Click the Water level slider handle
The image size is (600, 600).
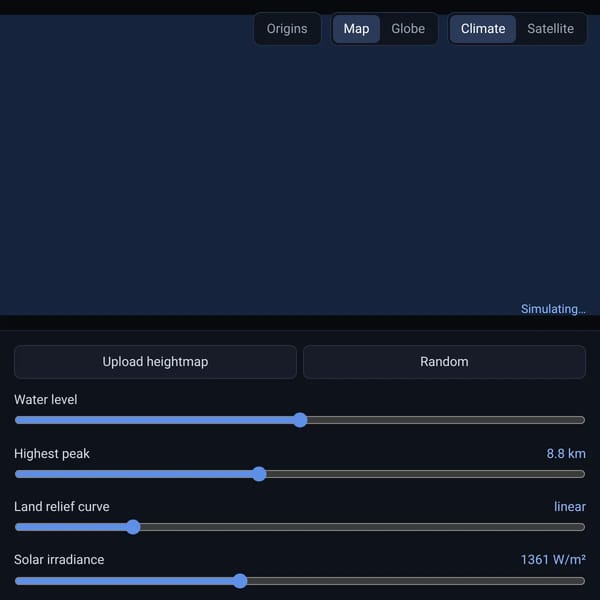(300, 420)
